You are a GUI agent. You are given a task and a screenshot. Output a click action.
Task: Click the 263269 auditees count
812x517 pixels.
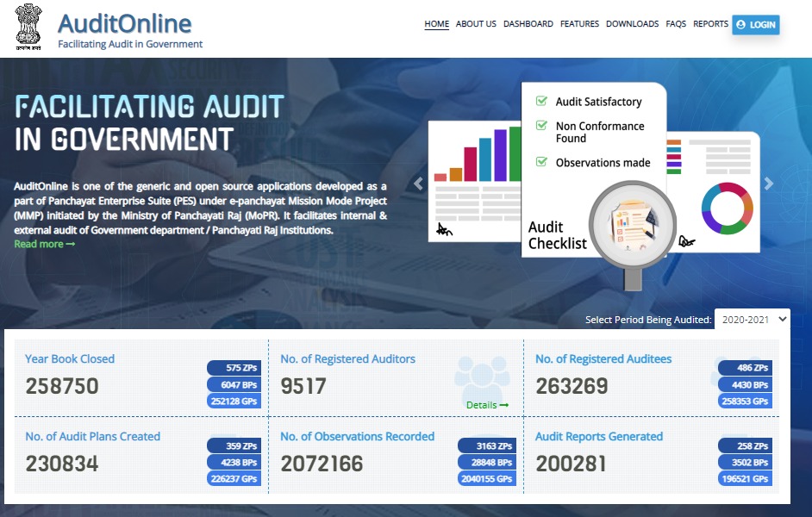pos(572,386)
